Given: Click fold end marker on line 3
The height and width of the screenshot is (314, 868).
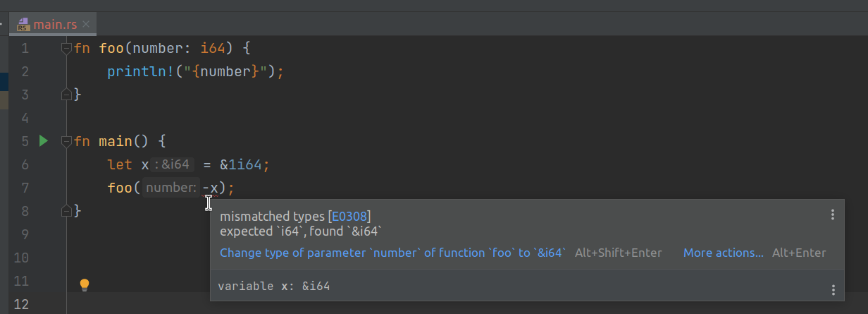Looking at the screenshot, I should 66,94.
